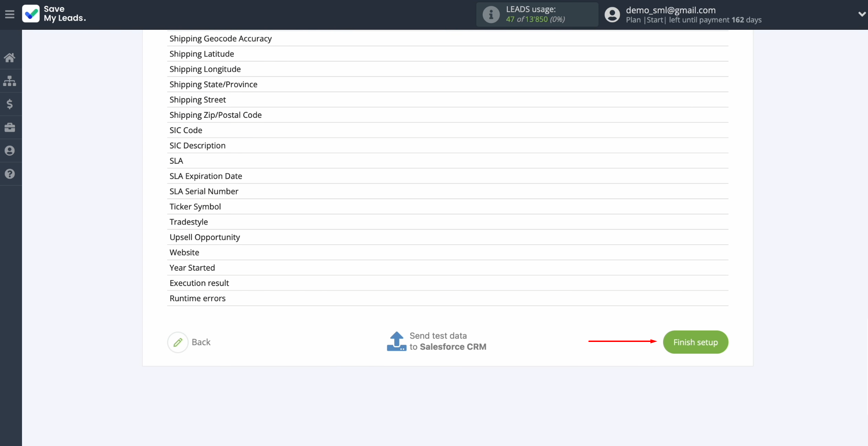Click the Finish setup button
The width and height of the screenshot is (868, 446).
(695, 342)
